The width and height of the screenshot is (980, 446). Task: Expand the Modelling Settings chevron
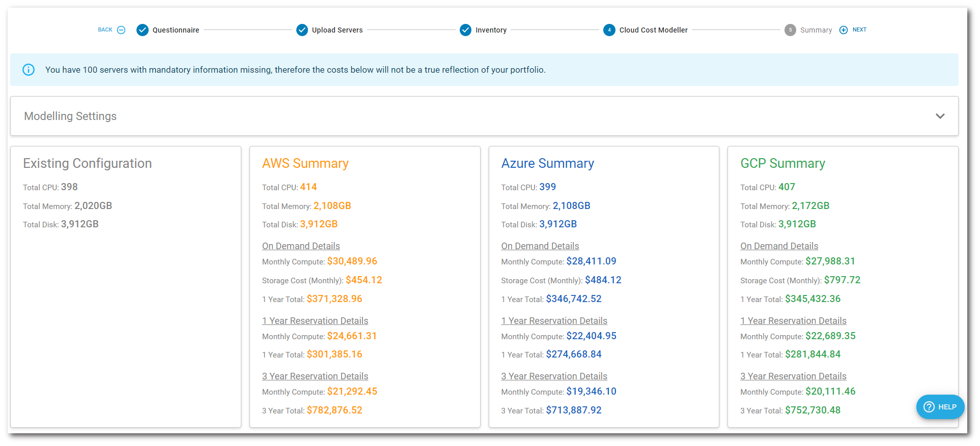click(940, 116)
